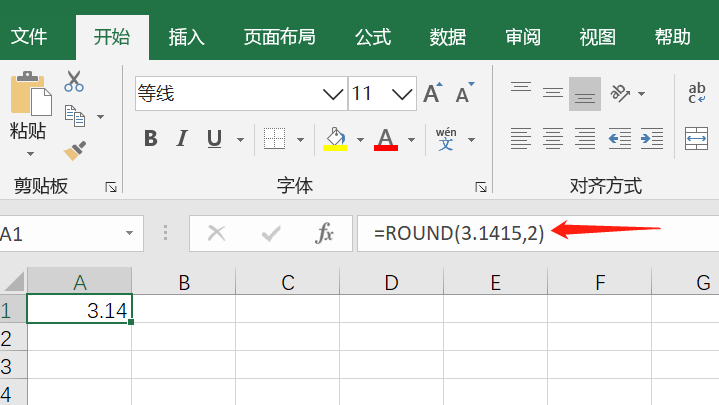Viewport: 719px width, 405px height.
Task: Switch to the 数据 tab
Action: (448, 37)
